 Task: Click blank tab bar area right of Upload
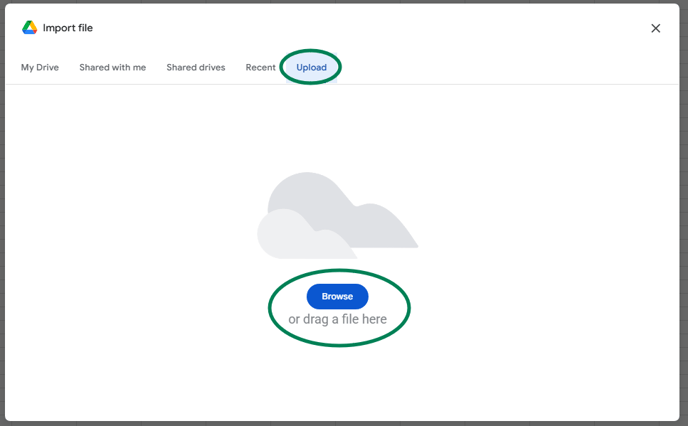500,67
